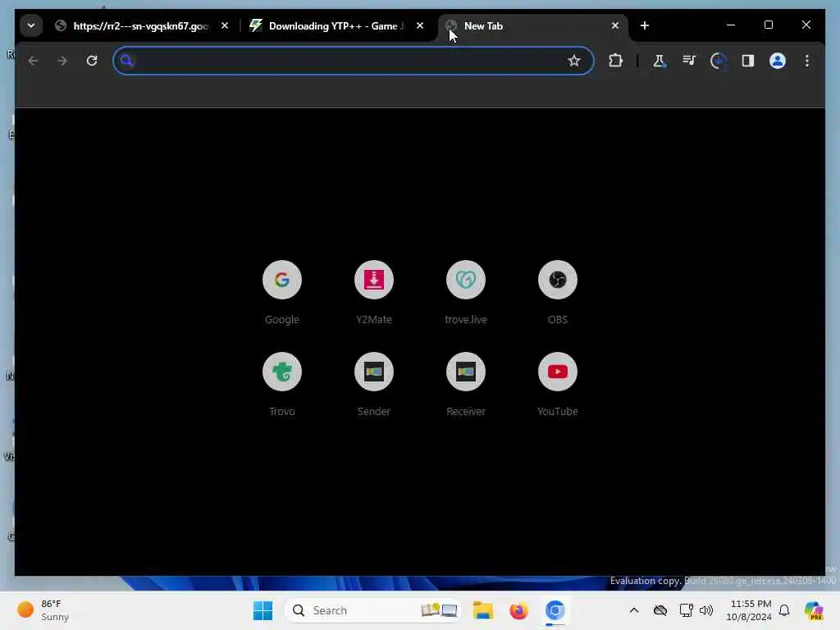The width and height of the screenshot is (840, 630).
Task: Click the cloud sync tray icon
Action: click(660, 610)
